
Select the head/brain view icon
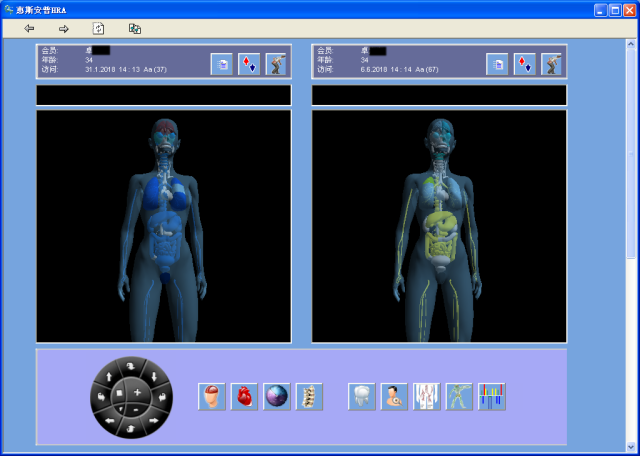(x=211, y=396)
